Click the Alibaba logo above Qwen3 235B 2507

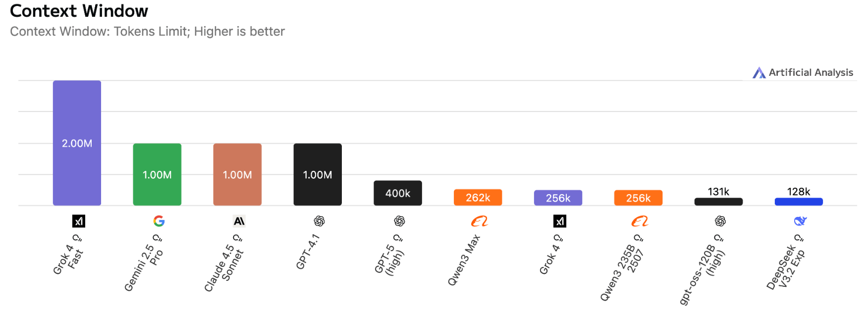[640, 221]
